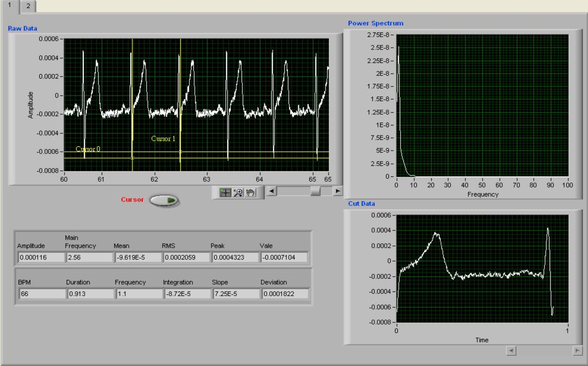The width and height of the screenshot is (588, 366).
Task: Click the Time axis label under Cut Data
Action: [x=482, y=340]
